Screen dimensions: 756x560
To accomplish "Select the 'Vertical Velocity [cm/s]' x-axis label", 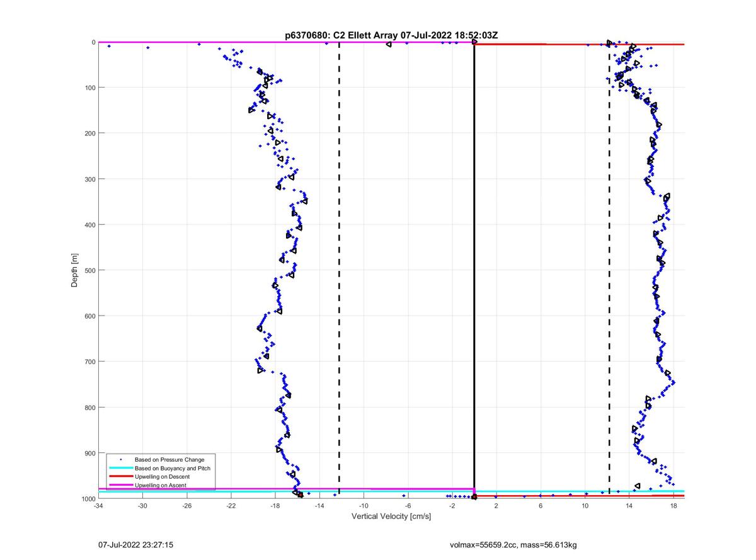I will (x=391, y=517).
